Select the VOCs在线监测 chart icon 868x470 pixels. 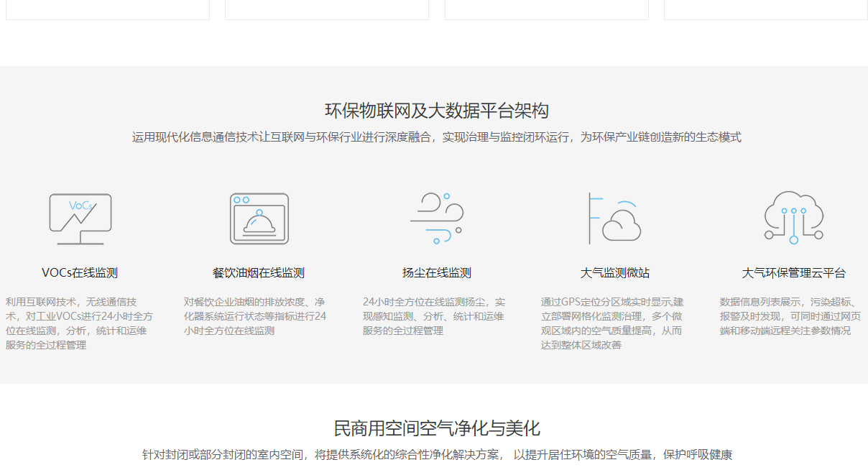coord(81,217)
